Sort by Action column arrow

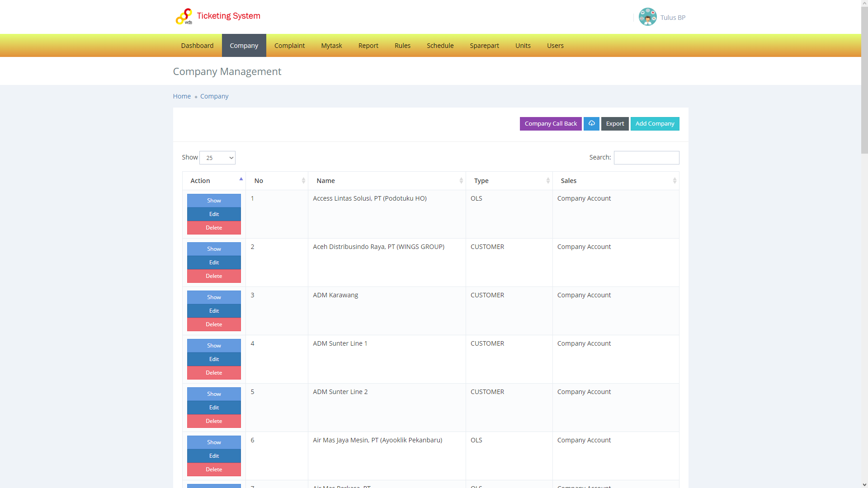point(241,179)
